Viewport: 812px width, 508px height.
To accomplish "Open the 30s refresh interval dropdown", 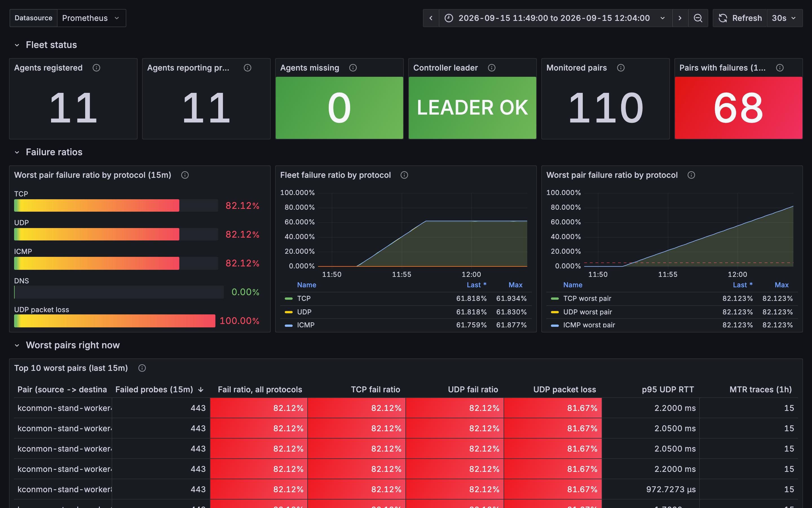I will [x=784, y=18].
